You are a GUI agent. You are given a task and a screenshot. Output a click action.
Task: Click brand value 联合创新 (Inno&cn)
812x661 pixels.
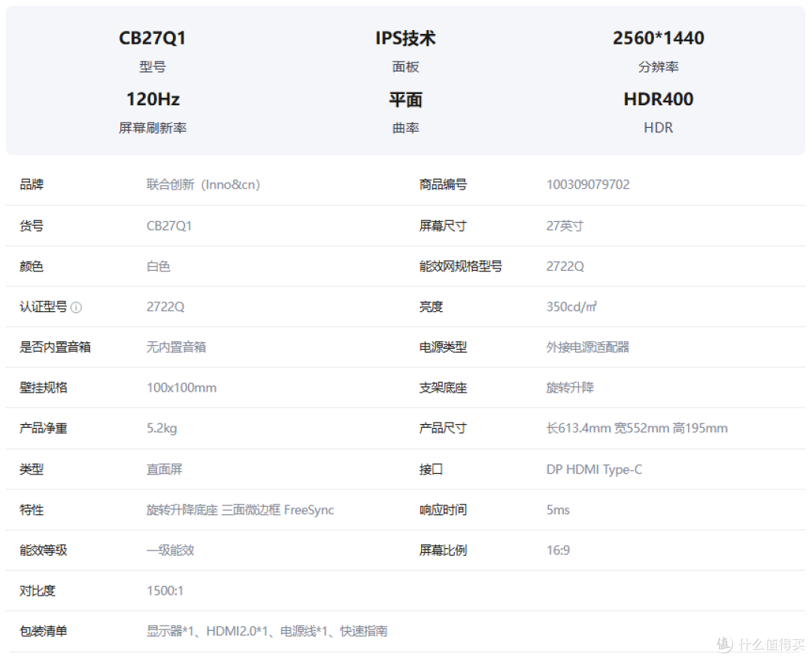click(x=203, y=184)
